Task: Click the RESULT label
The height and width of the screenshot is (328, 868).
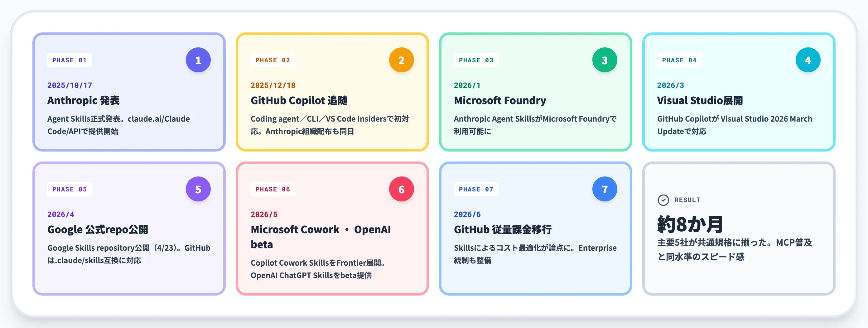Action: [687, 200]
